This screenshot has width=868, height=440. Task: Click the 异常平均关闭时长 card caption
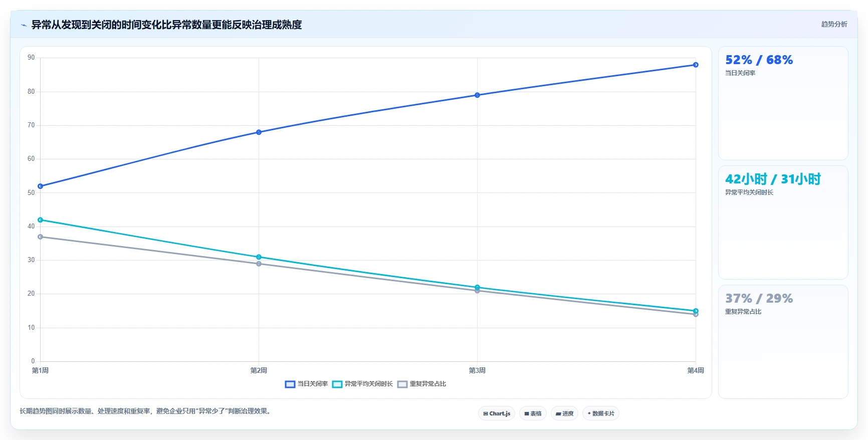click(x=749, y=192)
